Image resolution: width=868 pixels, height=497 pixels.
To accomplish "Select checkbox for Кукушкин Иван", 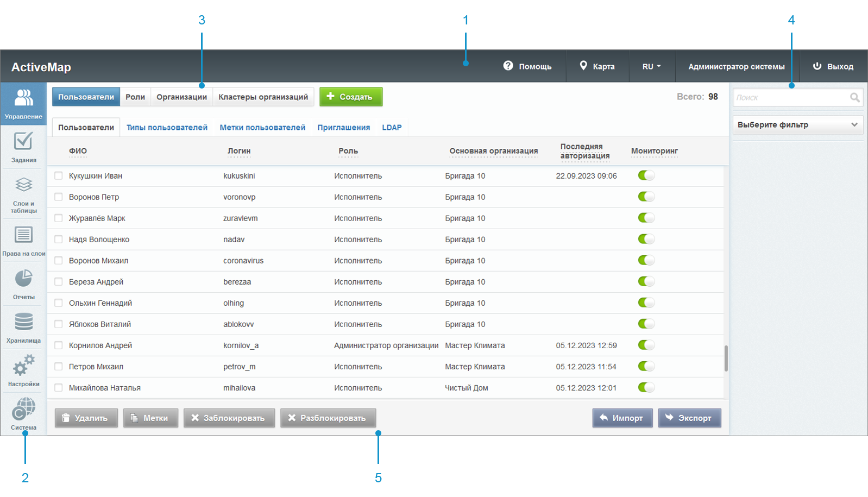I will click(x=59, y=176).
